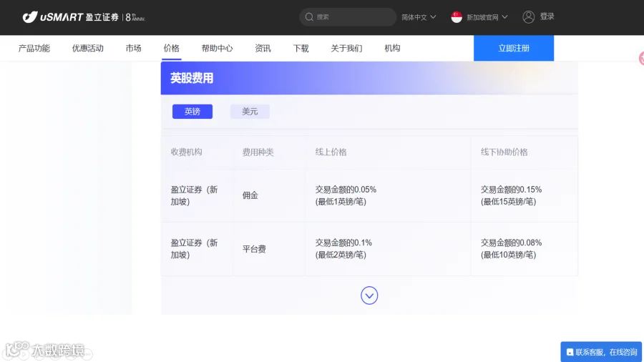
Task: Click the 立即注册 register button
Action: tap(514, 48)
